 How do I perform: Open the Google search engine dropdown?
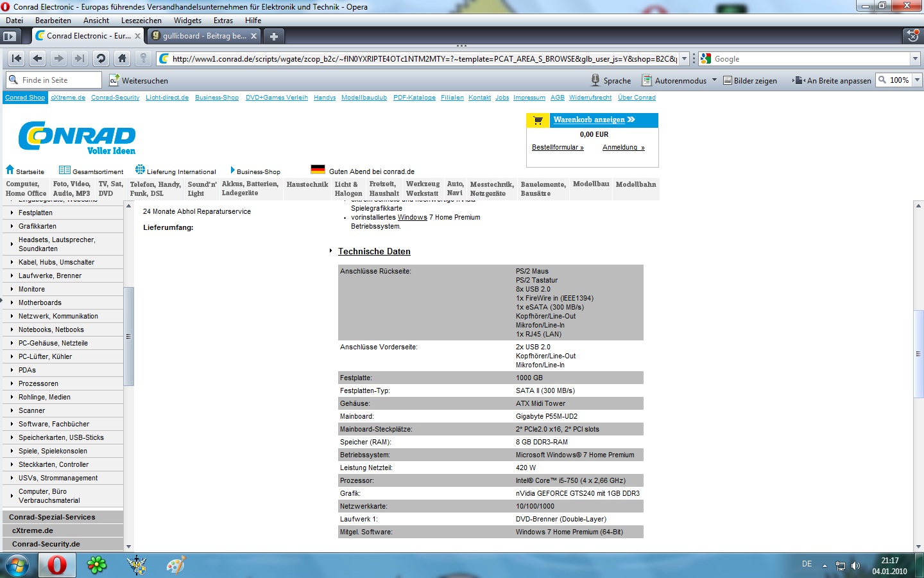coord(915,58)
